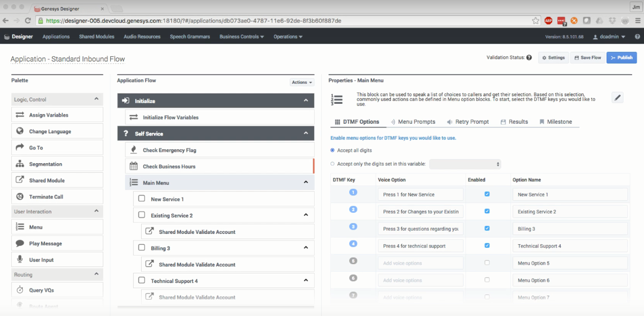The image size is (644, 316).
Task: Click the Segmentation block icon in Palette
Action: (20, 164)
